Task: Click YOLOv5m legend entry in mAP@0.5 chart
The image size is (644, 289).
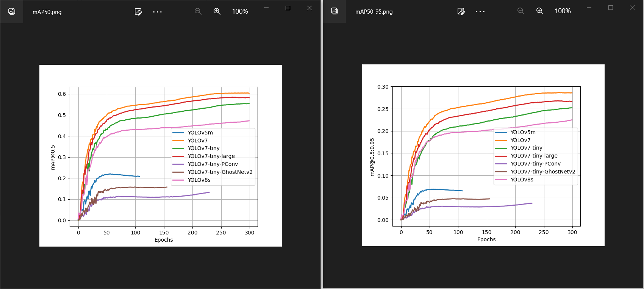Action: point(193,133)
